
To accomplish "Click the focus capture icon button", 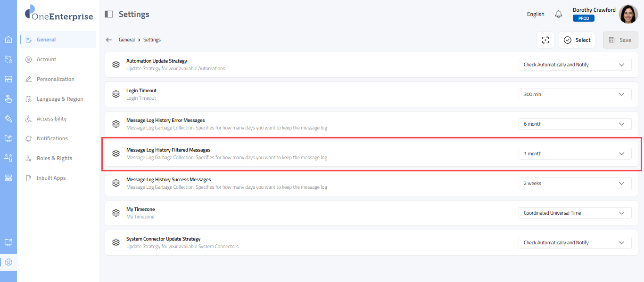I will click(x=545, y=40).
